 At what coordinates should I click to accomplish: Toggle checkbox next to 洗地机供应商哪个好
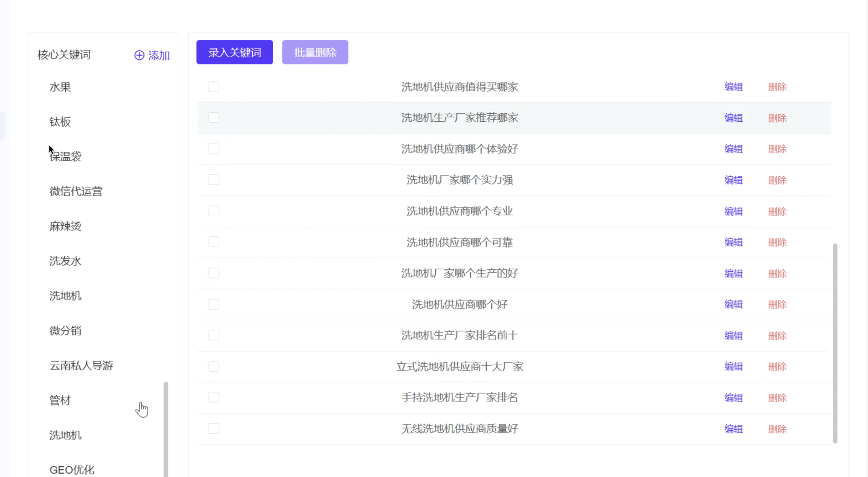[214, 304]
